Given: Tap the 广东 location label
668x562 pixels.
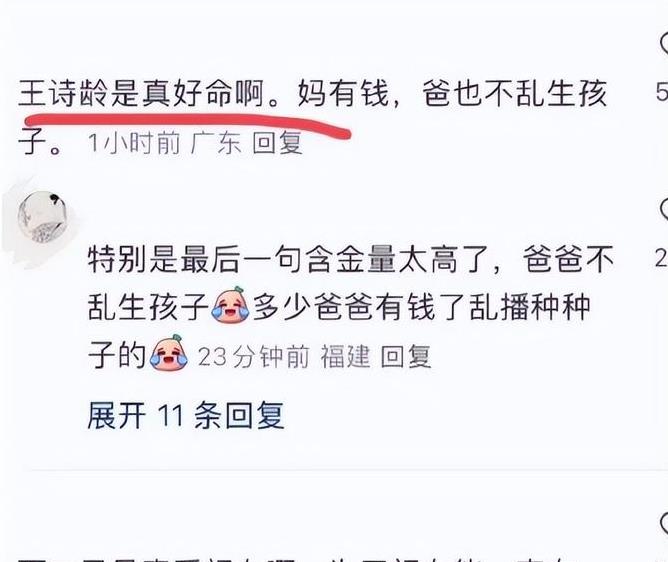Looking at the screenshot, I should (216, 143).
